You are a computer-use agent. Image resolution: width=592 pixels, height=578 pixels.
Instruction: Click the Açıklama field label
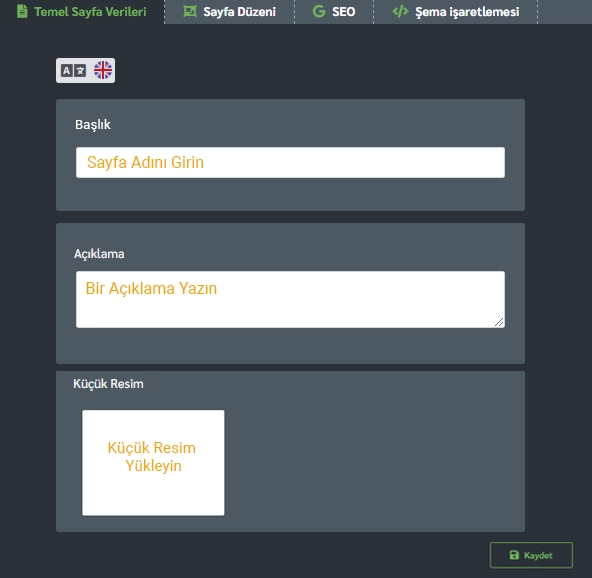point(99,254)
